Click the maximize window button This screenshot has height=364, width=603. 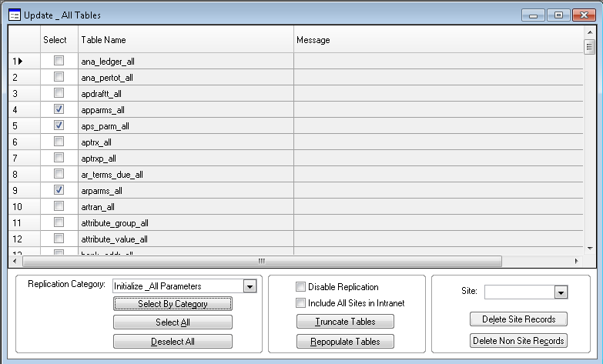click(558, 15)
